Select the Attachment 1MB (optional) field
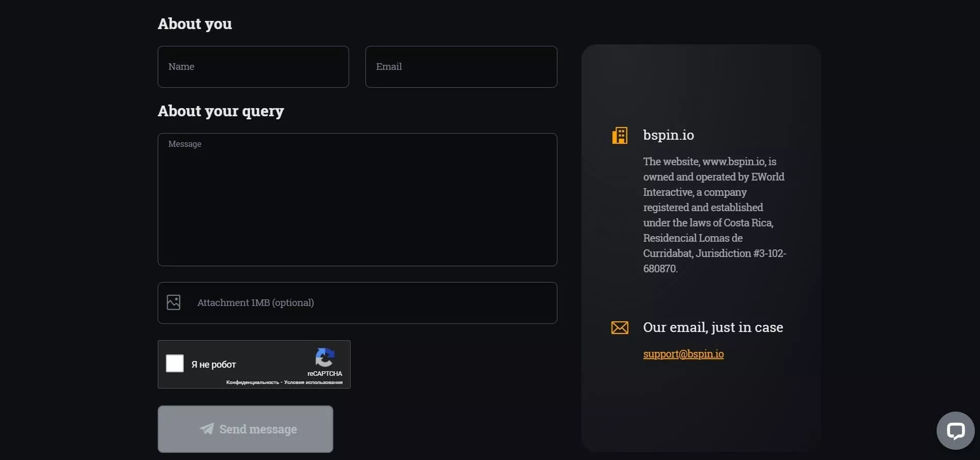This screenshot has height=460, width=980. point(357,303)
